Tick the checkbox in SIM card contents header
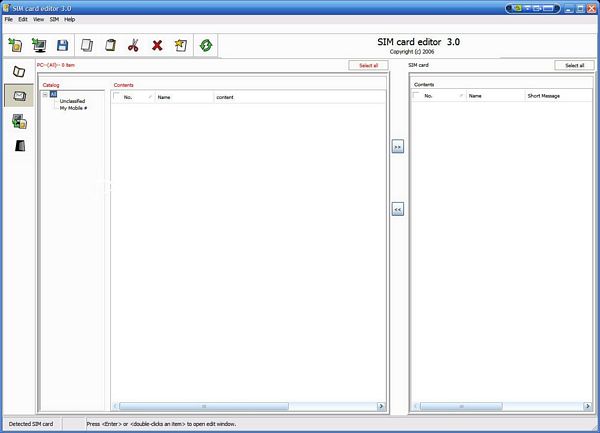The width and height of the screenshot is (600, 433). click(x=418, y=96)
